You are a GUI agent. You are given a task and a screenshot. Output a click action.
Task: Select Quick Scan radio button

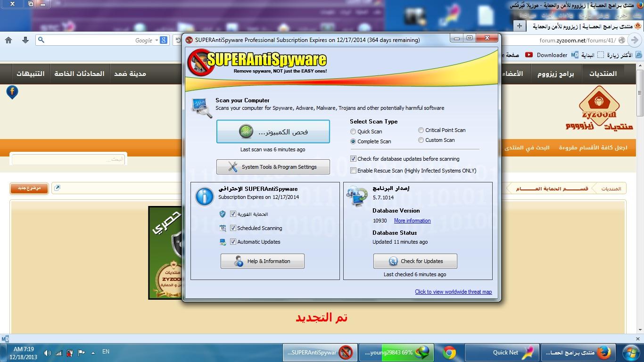point(353,132)
